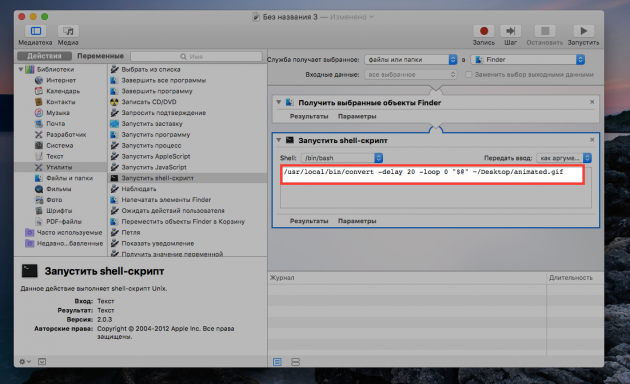Screen dimensions: 630x384
Task: Collapse Запустить shell-скрипт workflow action
Action: (x=278, y=140)
